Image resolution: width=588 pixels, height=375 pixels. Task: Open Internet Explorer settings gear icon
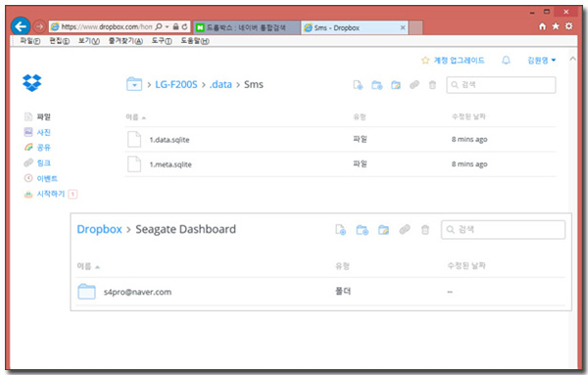(x=568, y=25)
